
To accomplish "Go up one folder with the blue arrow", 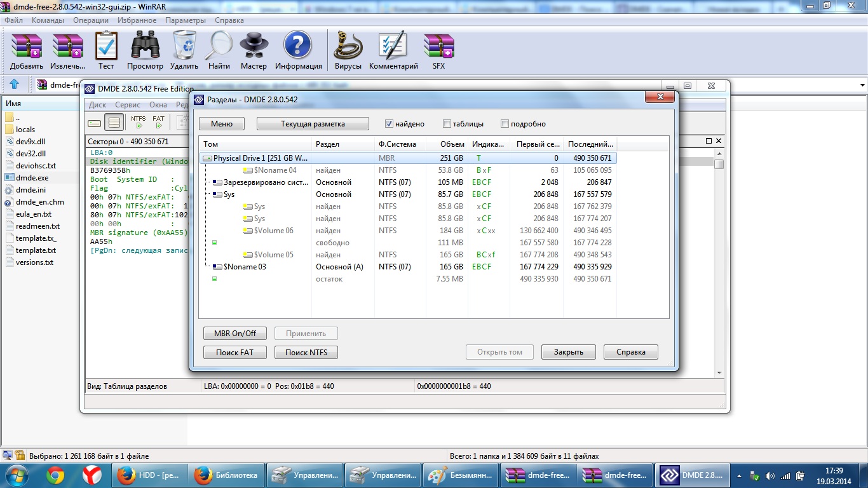I will pos(14,85).
